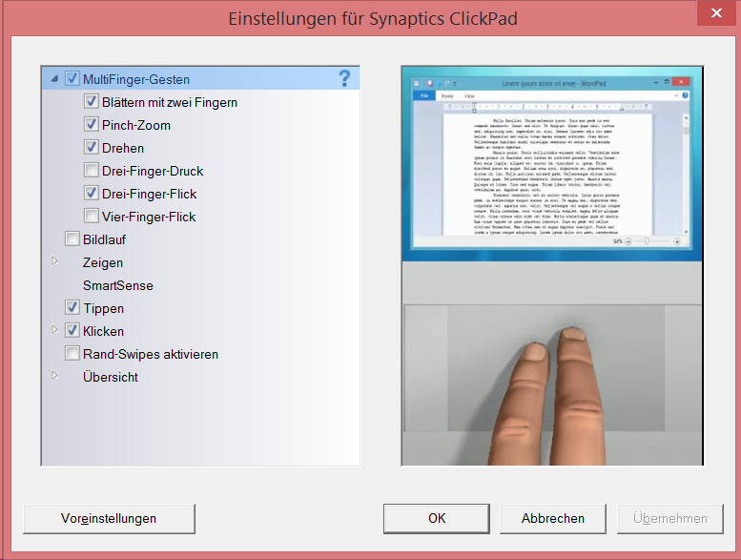Screen dimensions: 741x560
Task: Confirm settings with the OK button
Action: [437, 518]
